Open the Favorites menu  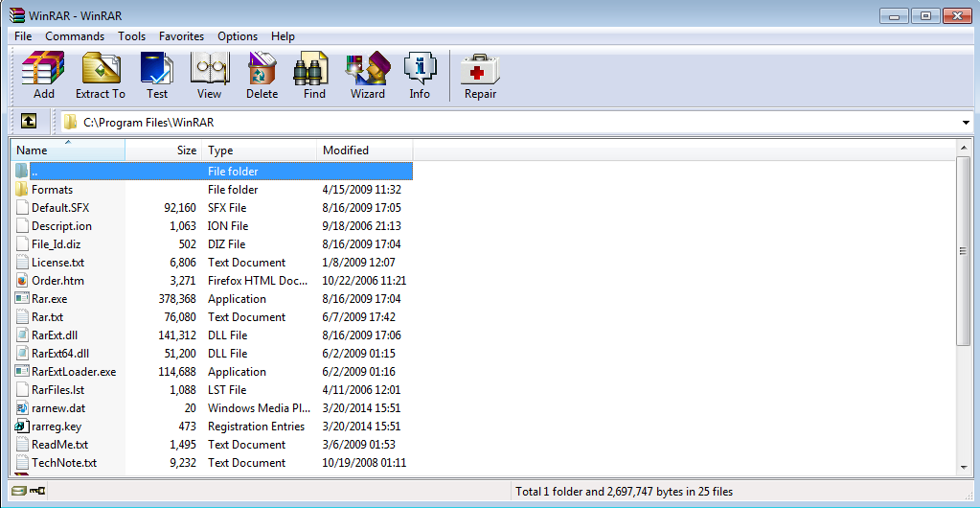pyautogui.click(x=182, y=36)
